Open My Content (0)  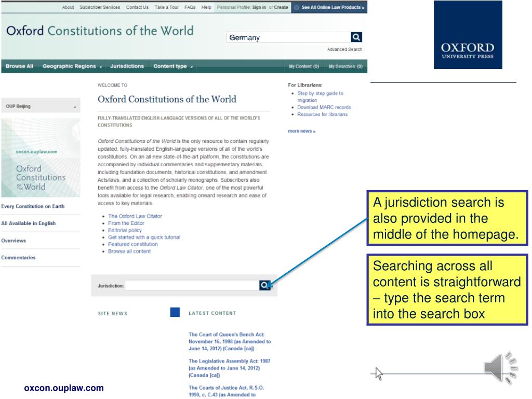pyautogui.click(x=304, y=66)
